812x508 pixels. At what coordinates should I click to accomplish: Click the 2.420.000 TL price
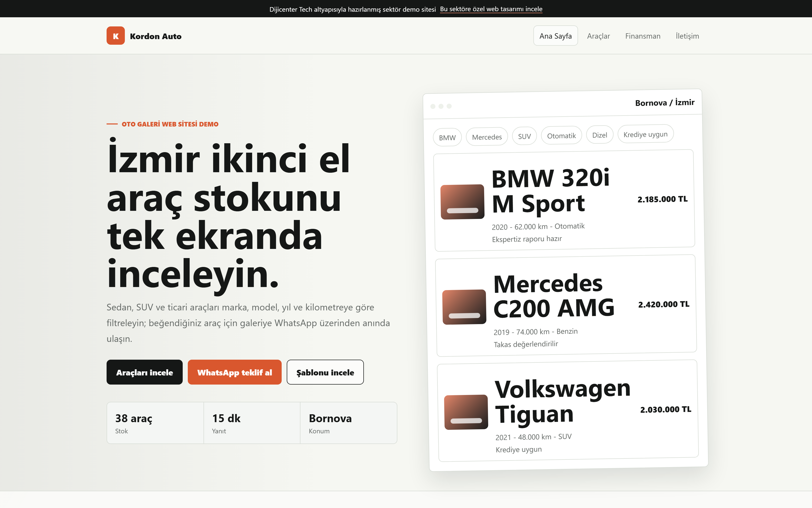click(x=664, y=304)
